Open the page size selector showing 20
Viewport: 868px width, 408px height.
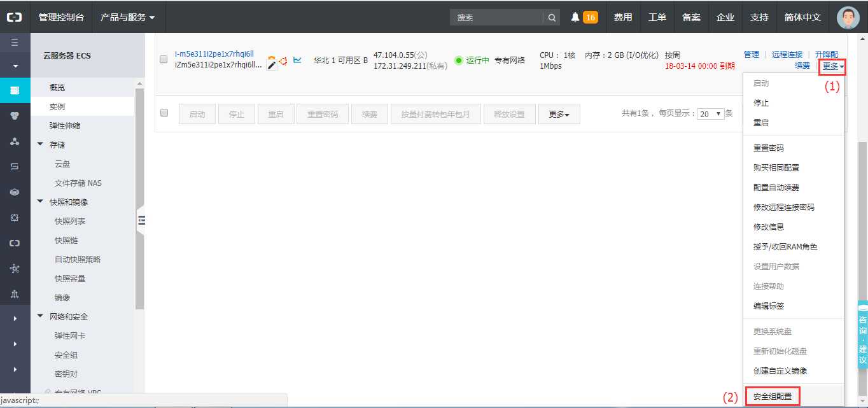(711, 114)
